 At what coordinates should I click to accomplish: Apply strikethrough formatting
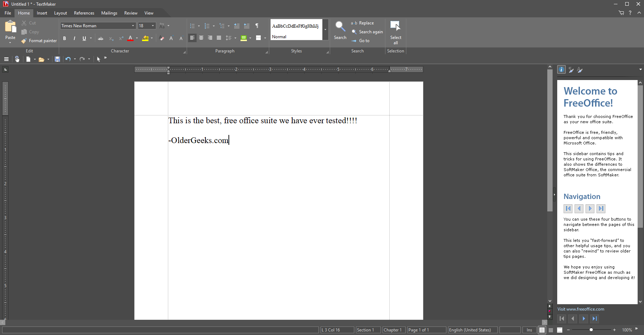101,38
